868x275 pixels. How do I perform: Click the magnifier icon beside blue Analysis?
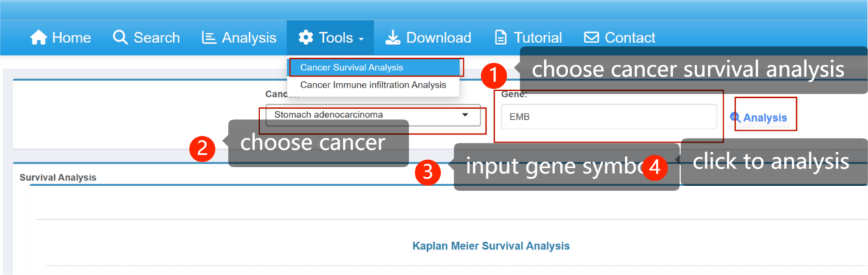pos(736,118)
